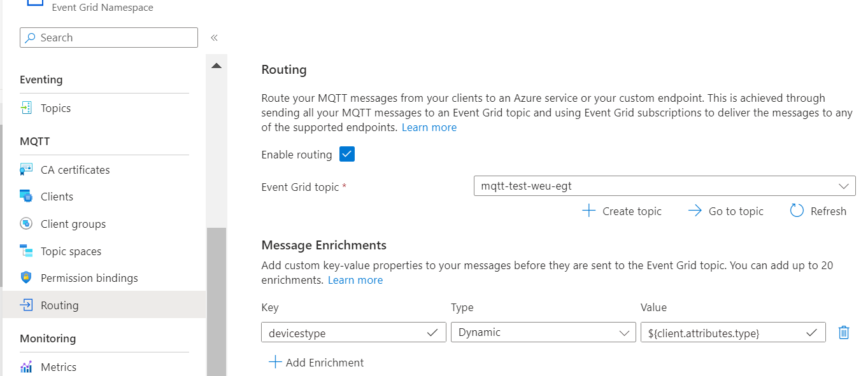
Task: Expand the enrichment Type Dynamic dropdown
Action: 543,332
